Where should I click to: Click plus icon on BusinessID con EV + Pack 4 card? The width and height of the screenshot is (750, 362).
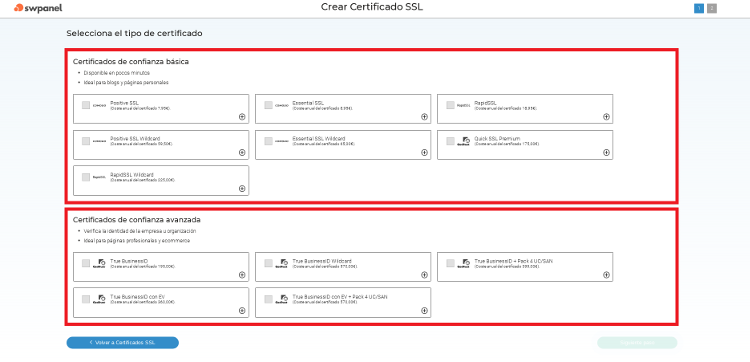pos(424,310)
